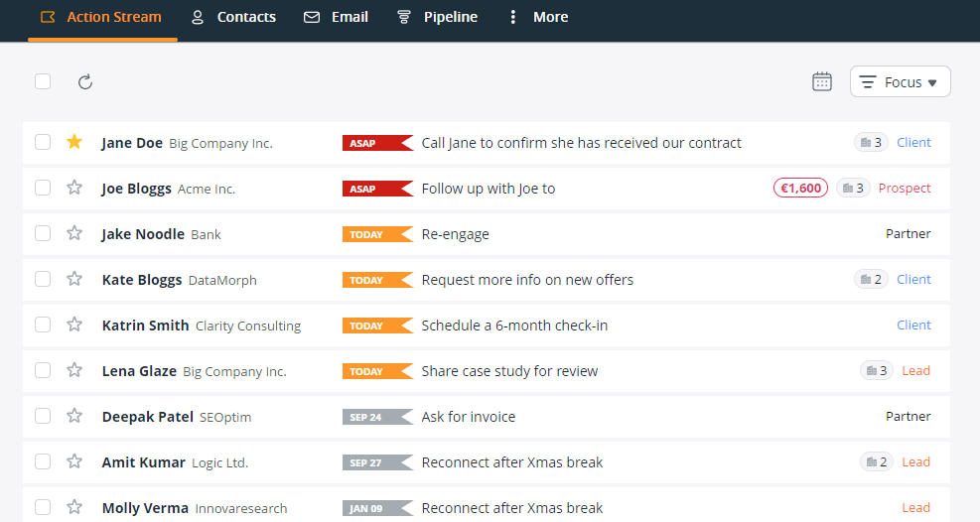This screenshot has height=522, width=980.
Task: Tick the select-all checkbox above the list
Action: point(43,81)
